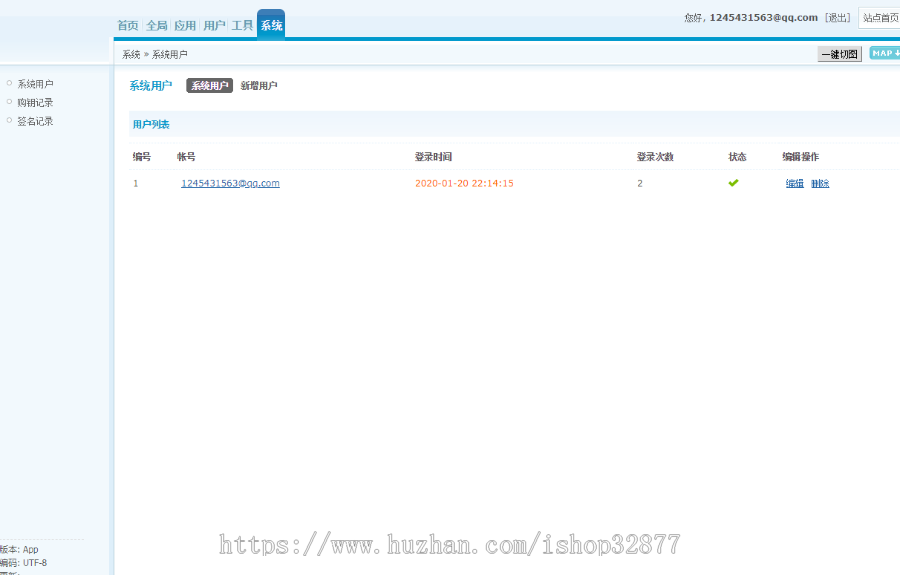The image size is (900, 575).
Task: Switch to the 新增用户 sub-tab
Action: (x=259, y=86)
